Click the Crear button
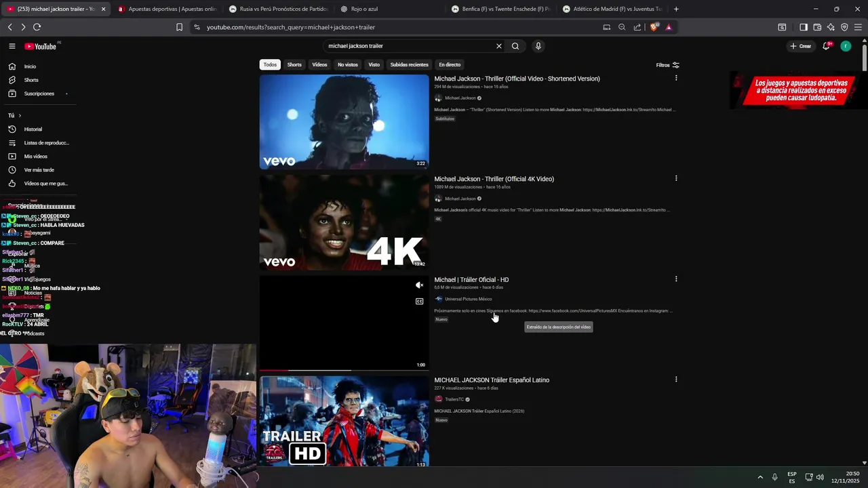Screen dimensions: 868x488 [x=801, y=46]
